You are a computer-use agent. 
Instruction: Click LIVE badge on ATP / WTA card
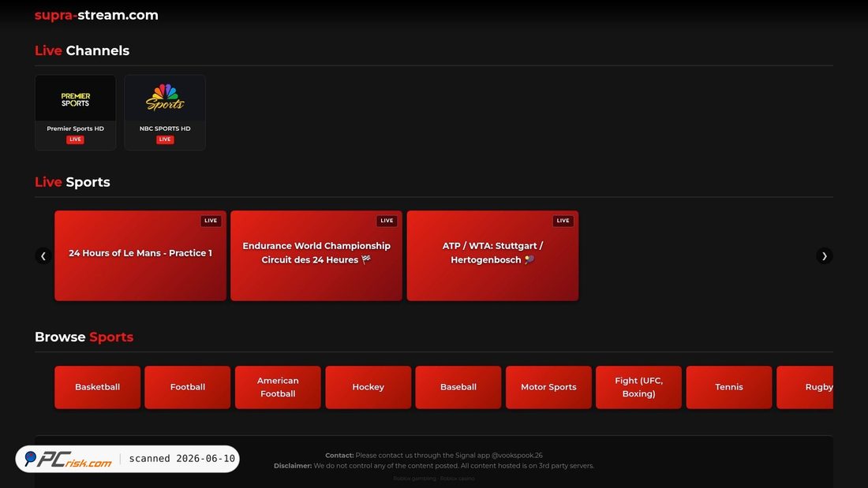(563, 220)
